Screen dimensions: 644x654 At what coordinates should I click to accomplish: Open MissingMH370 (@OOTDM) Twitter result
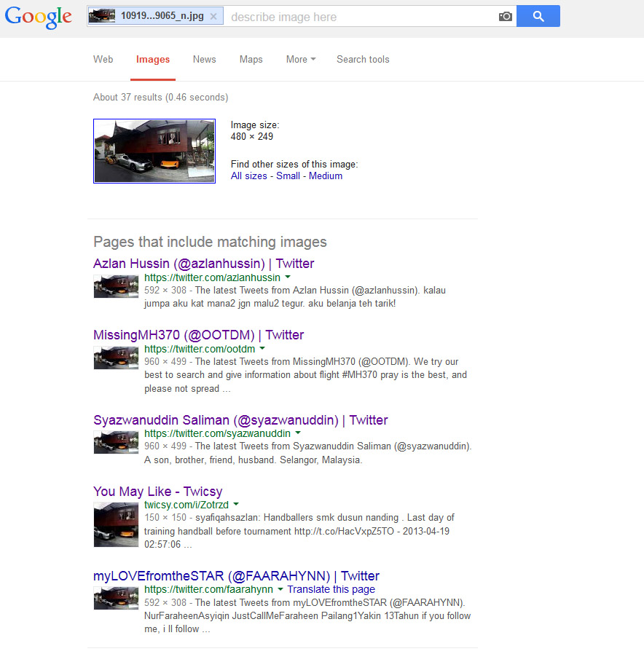[x=199, y=335]
